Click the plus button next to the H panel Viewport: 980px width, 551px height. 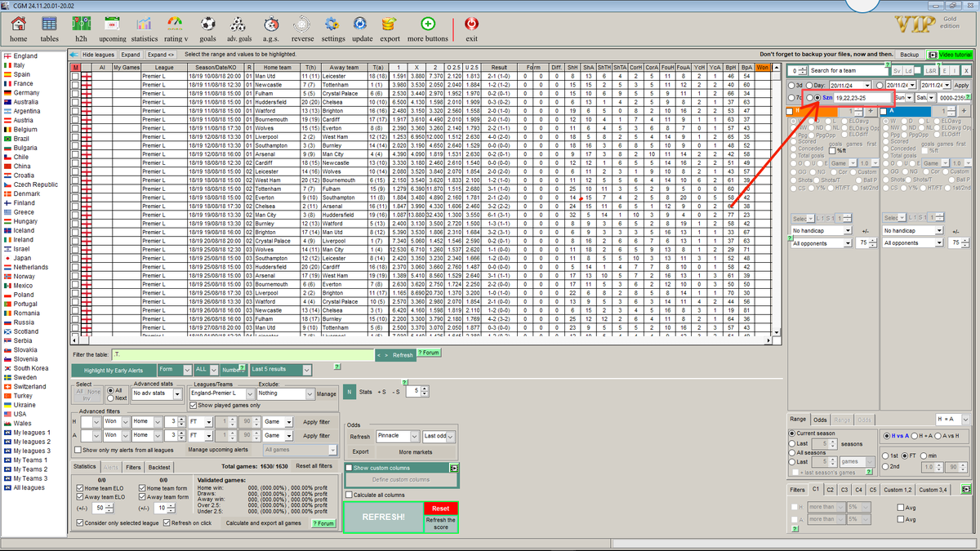click(871, 110)
